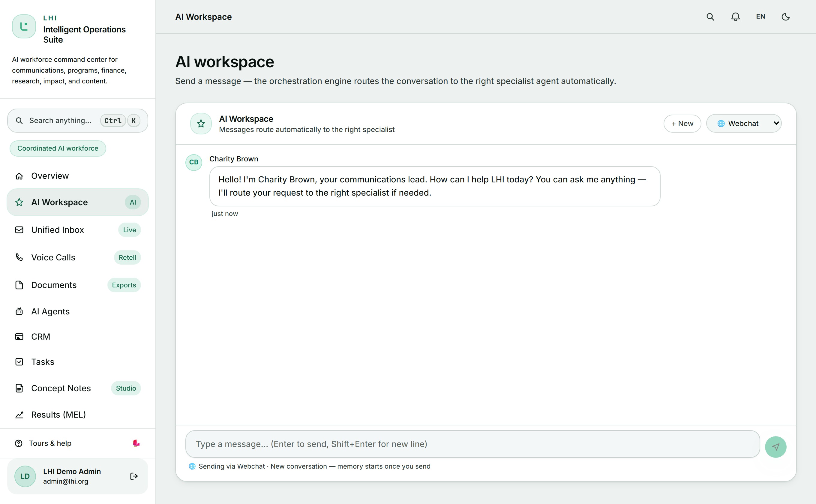Click the Exports badge beside Documents

[x=124, y=285]
